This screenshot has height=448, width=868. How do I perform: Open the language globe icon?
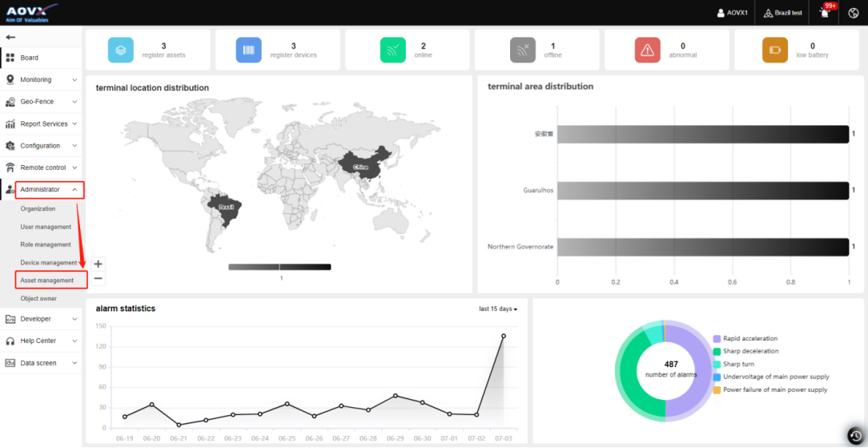[854, 13]
